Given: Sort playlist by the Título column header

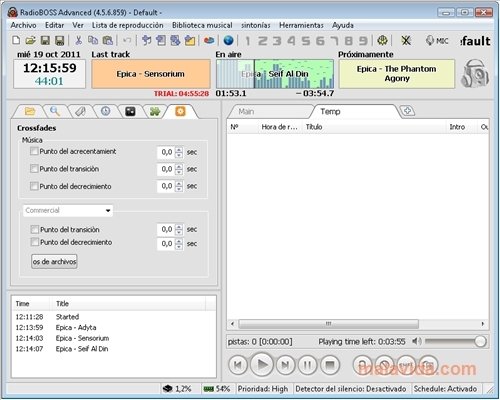Looking at the screenshot, I should pyautogui.click(x=374, y=127).
